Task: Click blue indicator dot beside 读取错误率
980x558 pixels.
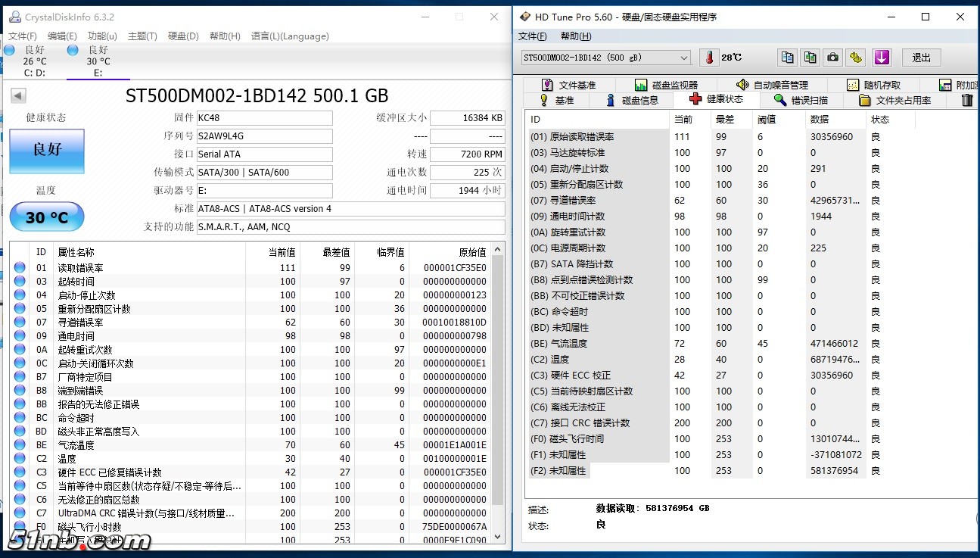Action: (x=19, y=267)
